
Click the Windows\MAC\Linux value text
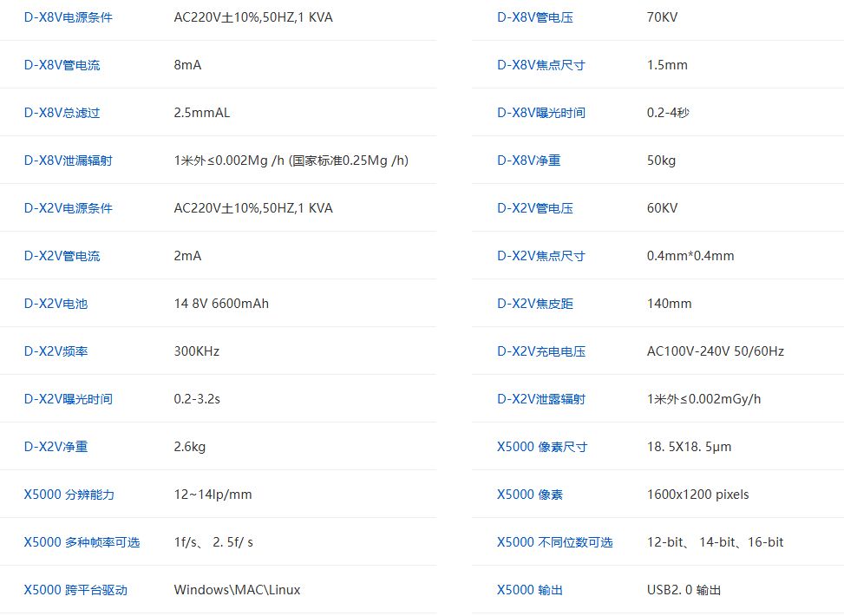237,590
